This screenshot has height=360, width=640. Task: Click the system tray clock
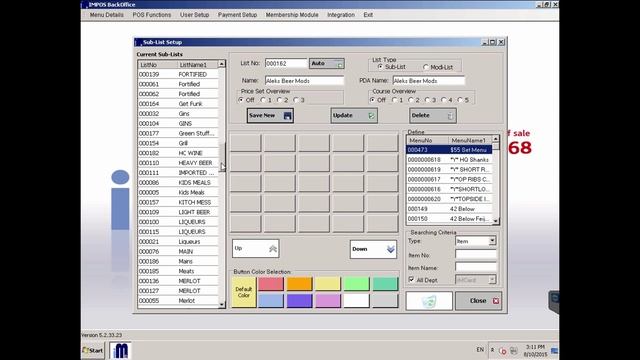pos(535,351)
